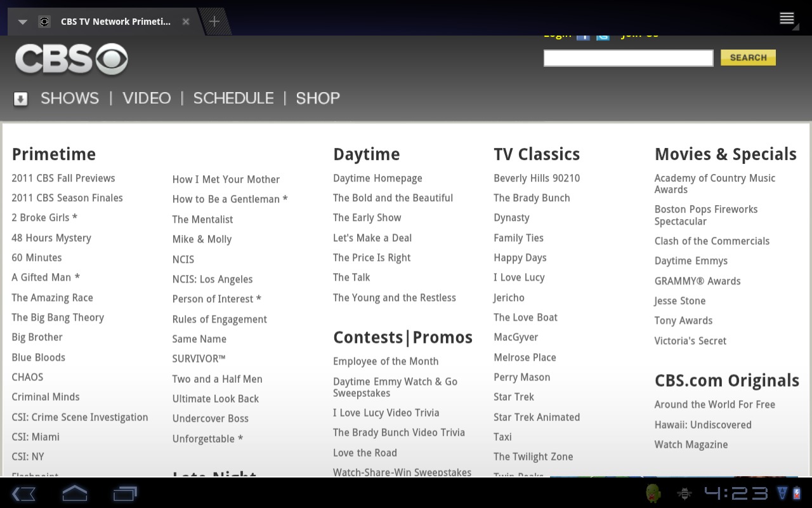Open the VIDEO menu
The width and height of the screenshot is (812, 508).
click(147, 98)
